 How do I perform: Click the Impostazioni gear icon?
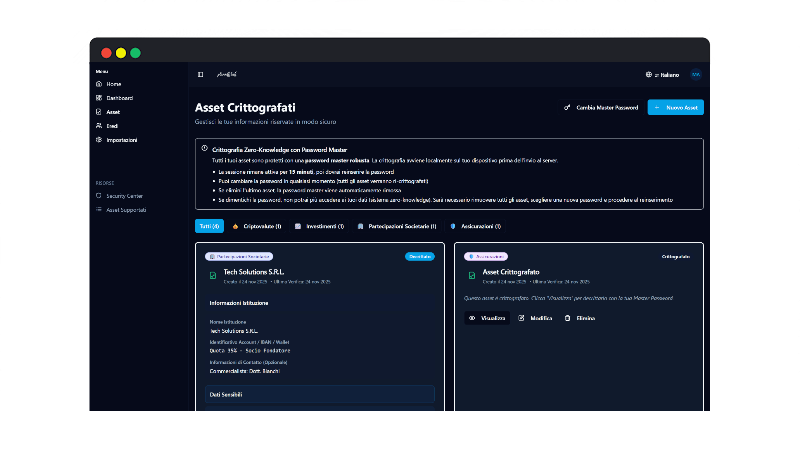99,140
